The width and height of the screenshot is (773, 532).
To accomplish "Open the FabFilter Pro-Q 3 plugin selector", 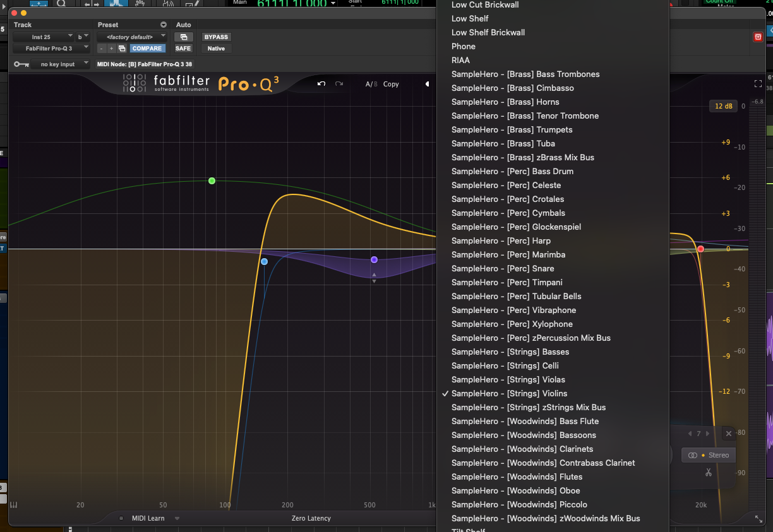I will 52,49.
